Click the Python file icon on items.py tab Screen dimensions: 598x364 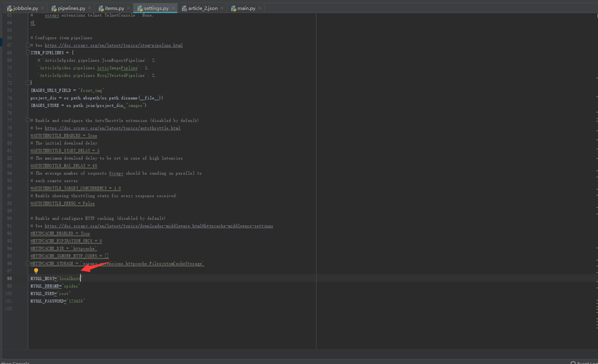pos(101,8)
